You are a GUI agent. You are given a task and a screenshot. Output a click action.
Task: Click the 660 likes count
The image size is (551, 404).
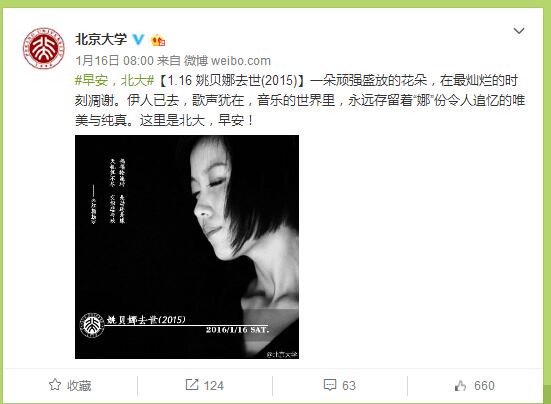tap(484, 386)
